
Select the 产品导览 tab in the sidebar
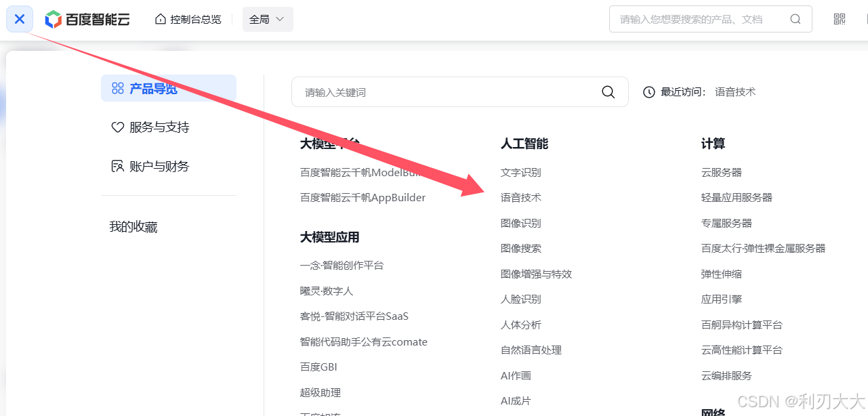(169, 88)
